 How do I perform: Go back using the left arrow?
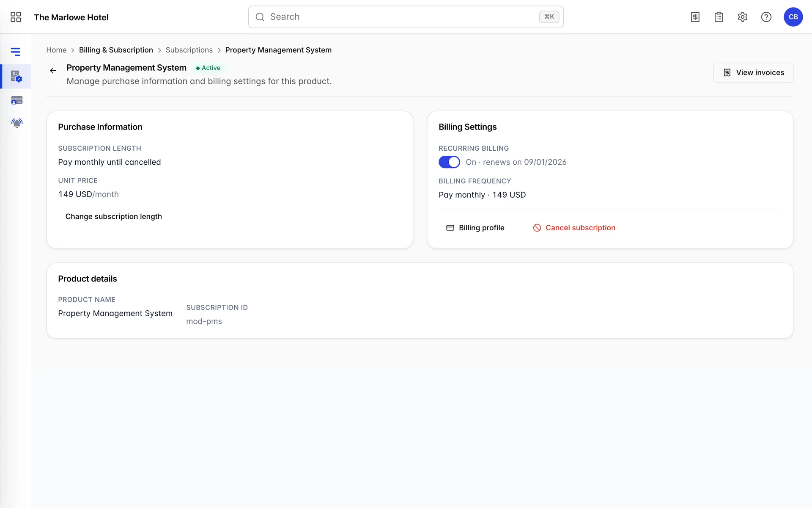[x=53, y=71]
